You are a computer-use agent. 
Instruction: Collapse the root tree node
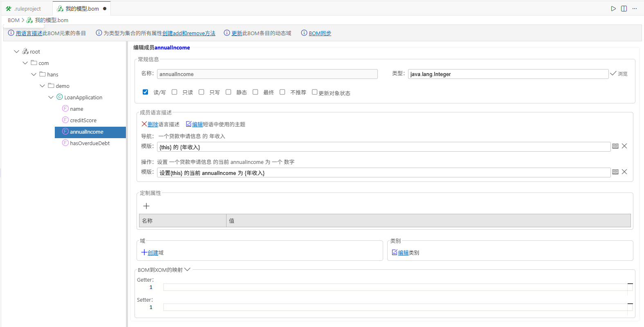coord(16,52)
